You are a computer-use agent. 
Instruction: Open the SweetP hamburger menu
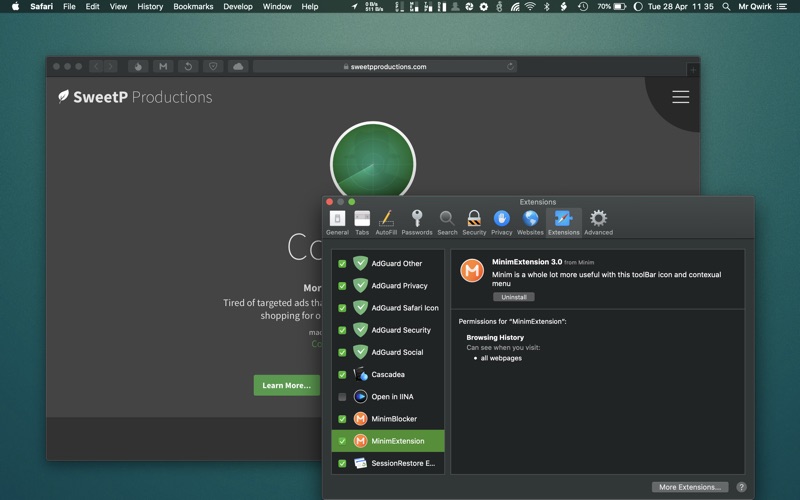(680, 97)
